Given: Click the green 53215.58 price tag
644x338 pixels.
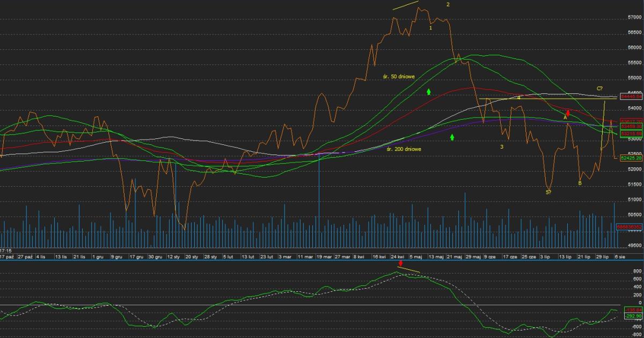Looking at the screenshot, I should (631, 133).
